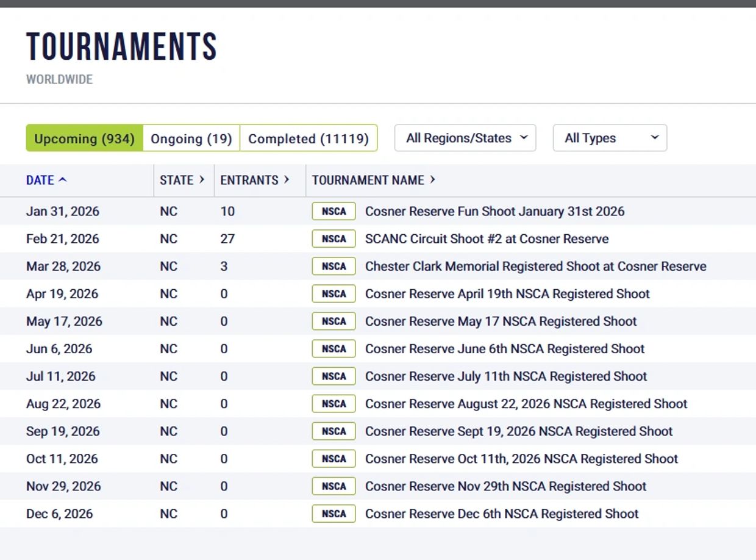
Task: Select the Nov 29, 2026 tournament row date
Action: click(63, 486)
